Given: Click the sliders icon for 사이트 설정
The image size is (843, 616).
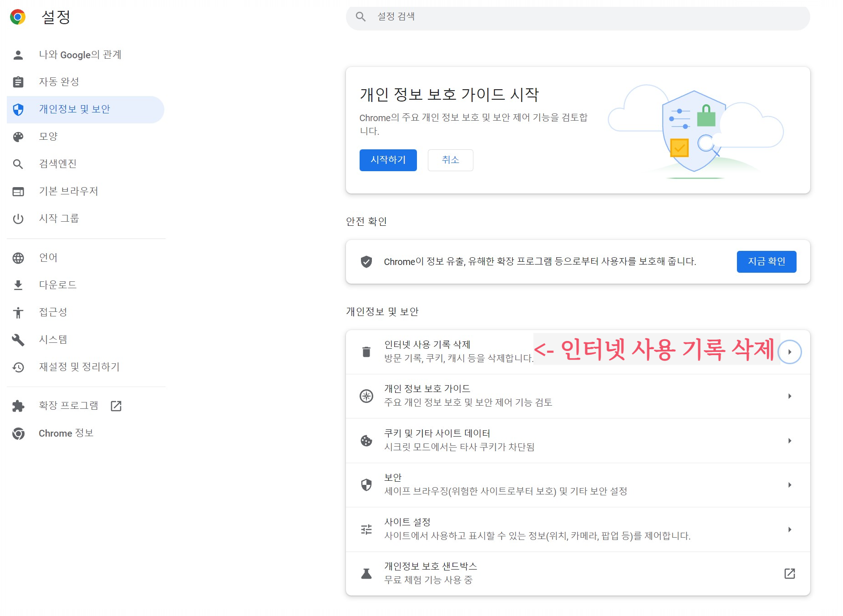Looking at the screenshot, I should tap(366, 529).
